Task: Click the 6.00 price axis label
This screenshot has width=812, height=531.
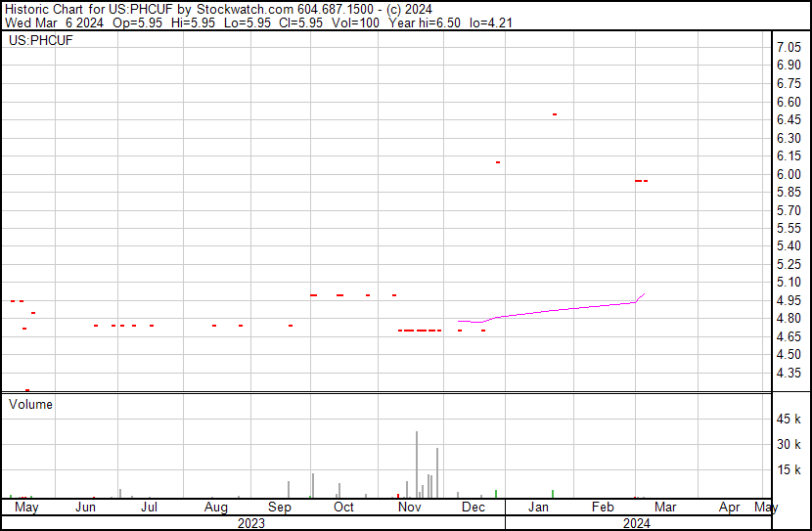Action: pos(789,174)
